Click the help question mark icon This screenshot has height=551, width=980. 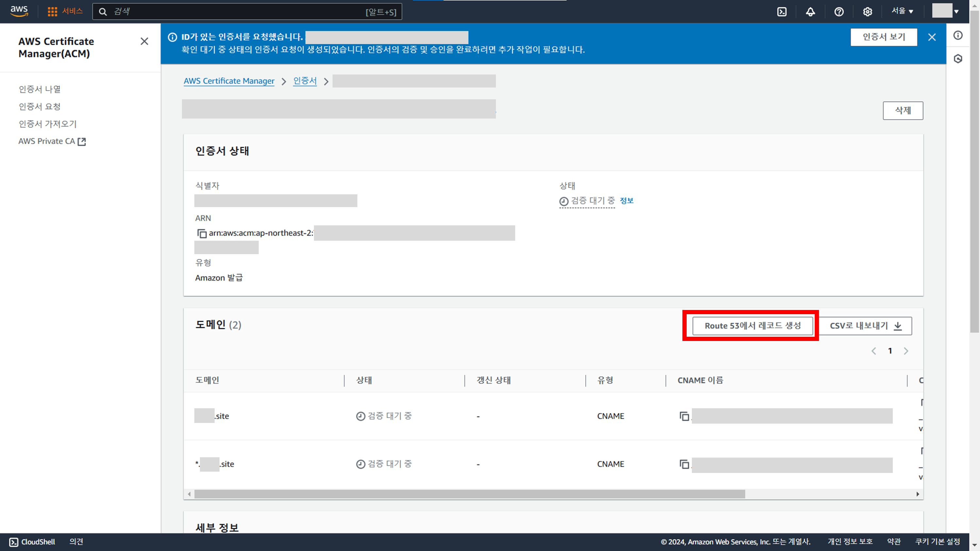(839, 12)
